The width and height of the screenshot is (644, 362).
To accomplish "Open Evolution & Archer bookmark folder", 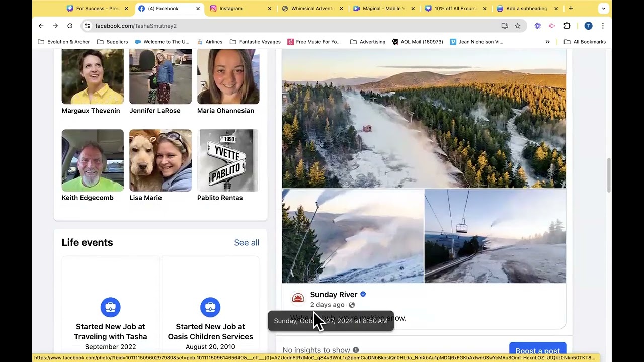I will [x=64, y=42].
